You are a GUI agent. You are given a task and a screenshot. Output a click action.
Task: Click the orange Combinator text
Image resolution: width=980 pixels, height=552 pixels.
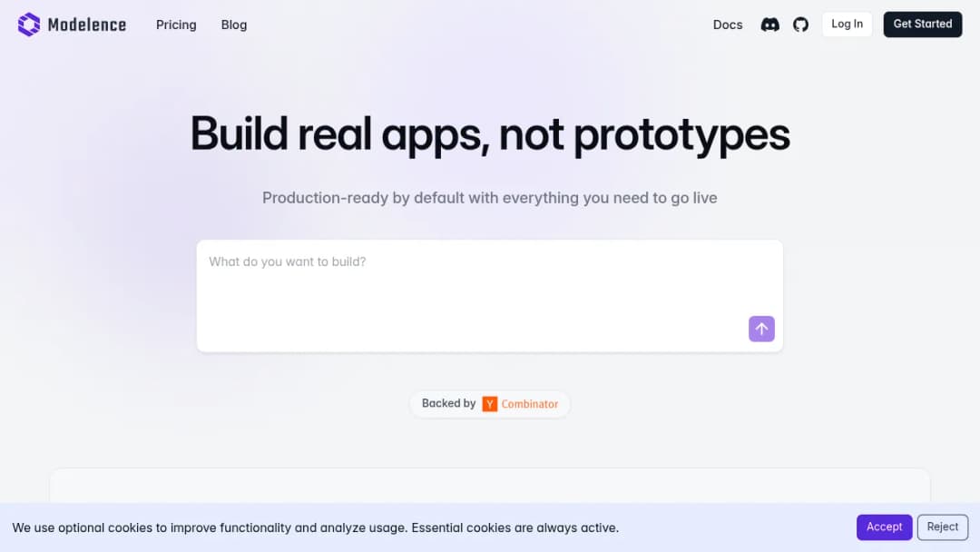(x=529, y=404)
